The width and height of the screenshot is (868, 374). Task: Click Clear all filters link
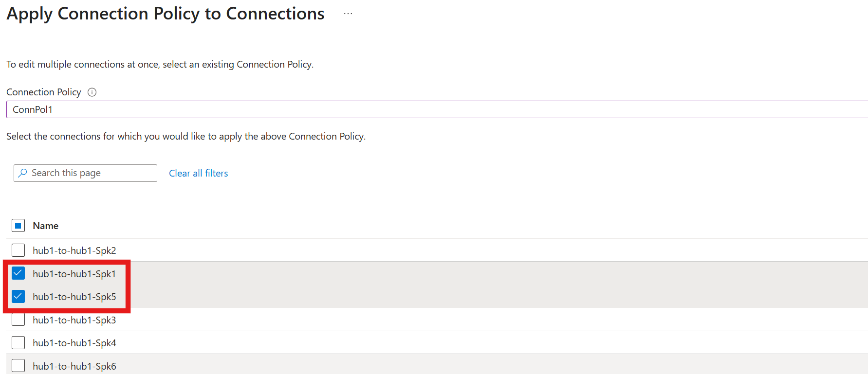click(199, 173)
